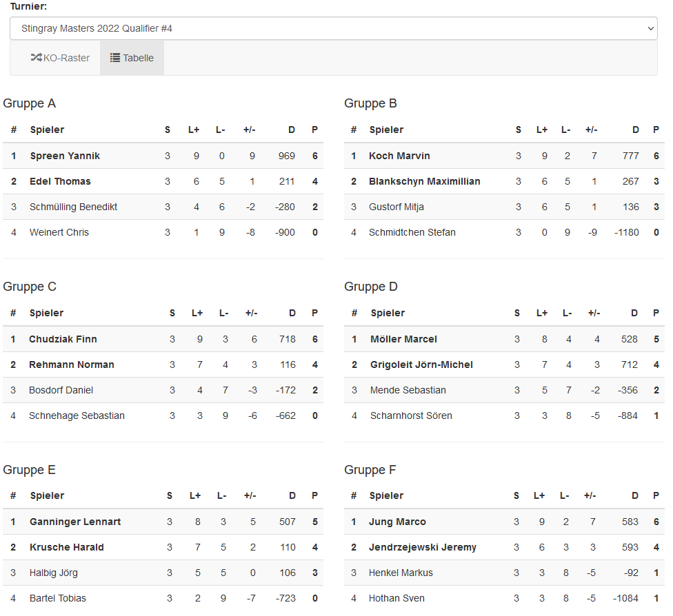Switch to the KO-Raster tab
The image size is (673, 616).
61,58
